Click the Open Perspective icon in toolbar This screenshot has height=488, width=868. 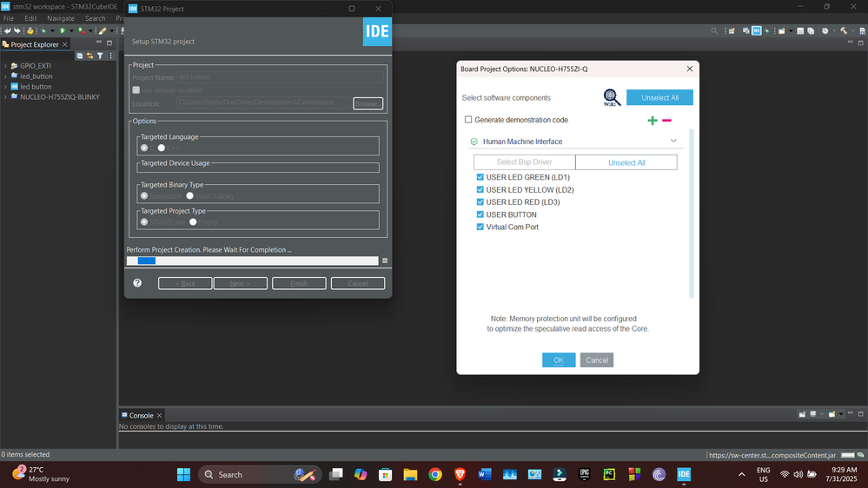pos(732,31)
